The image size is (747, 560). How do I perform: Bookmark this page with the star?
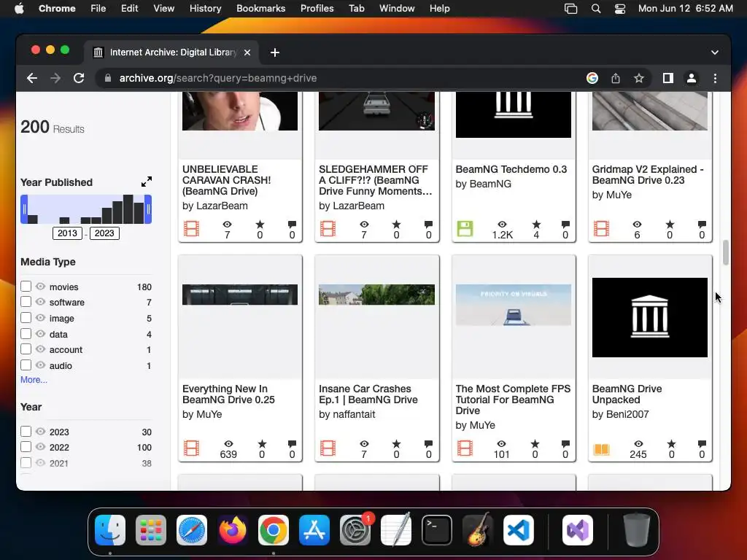[639, 78]
